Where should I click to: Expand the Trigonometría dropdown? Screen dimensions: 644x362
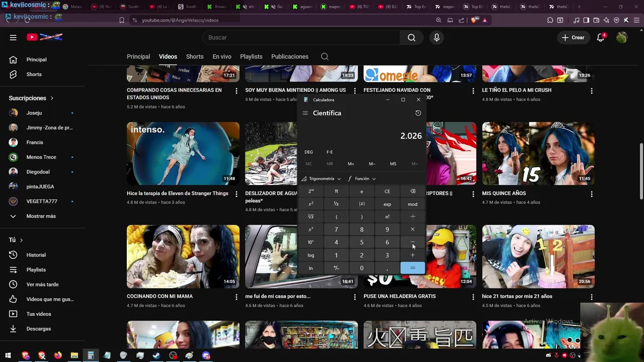(x=321, y=178)
